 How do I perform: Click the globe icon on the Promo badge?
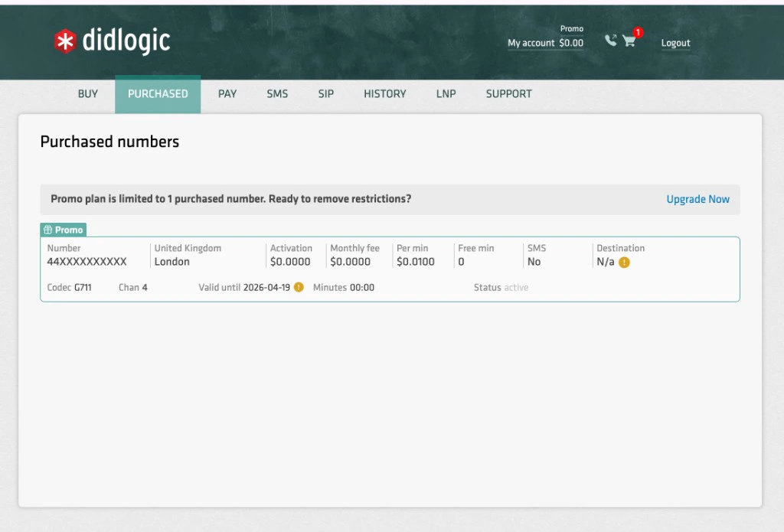pyautogui.click(x=47, y=229)
